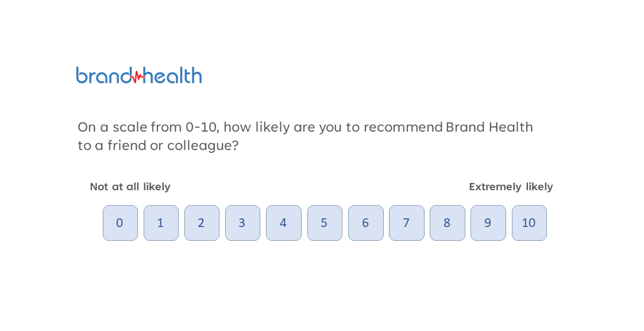Screen dimensions: 644x331
Task: Click the survey question text
Action: (x=305, y=136)
